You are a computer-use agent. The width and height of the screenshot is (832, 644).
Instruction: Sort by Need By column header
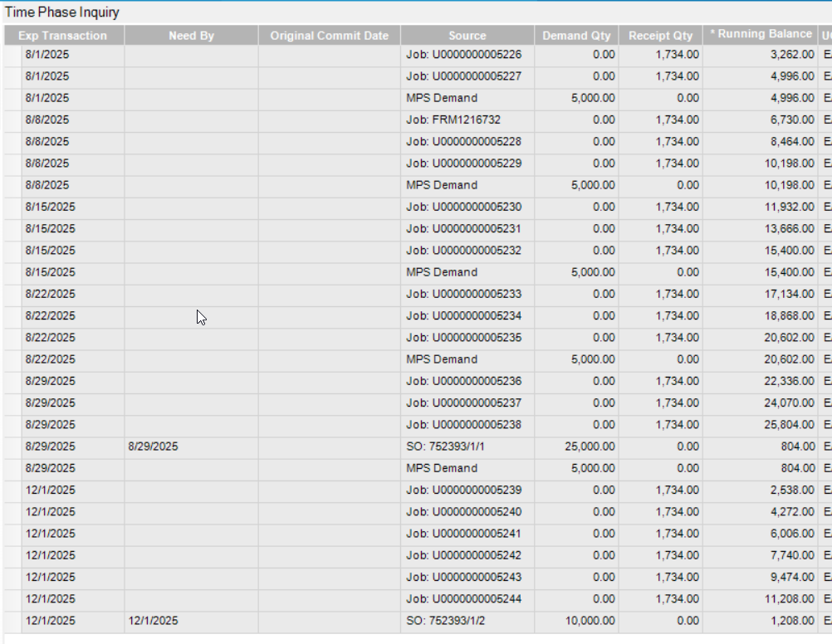pyautogui.click(x=191, y=36)
